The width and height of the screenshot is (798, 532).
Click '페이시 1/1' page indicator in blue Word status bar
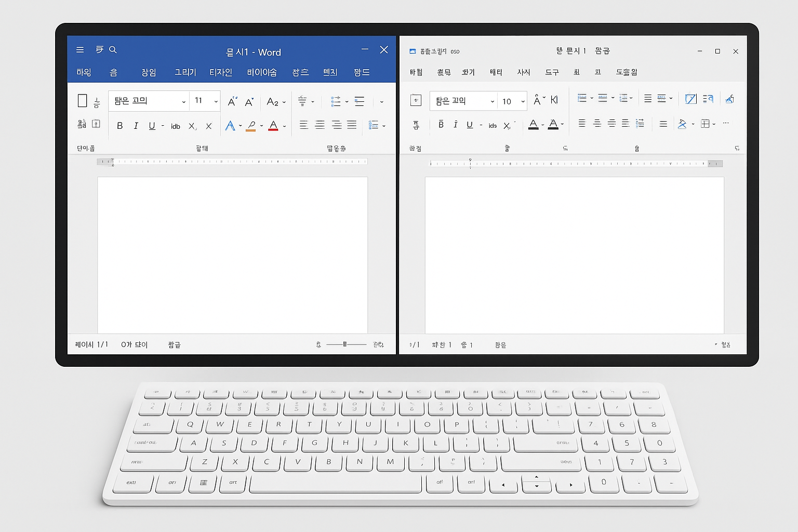[92, 344]
